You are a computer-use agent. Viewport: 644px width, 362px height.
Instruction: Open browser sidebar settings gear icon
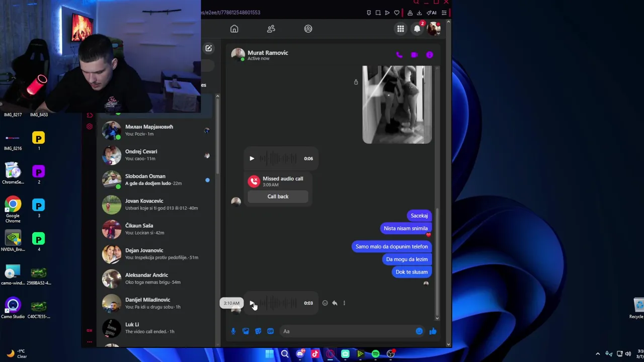tap(89, 127)
